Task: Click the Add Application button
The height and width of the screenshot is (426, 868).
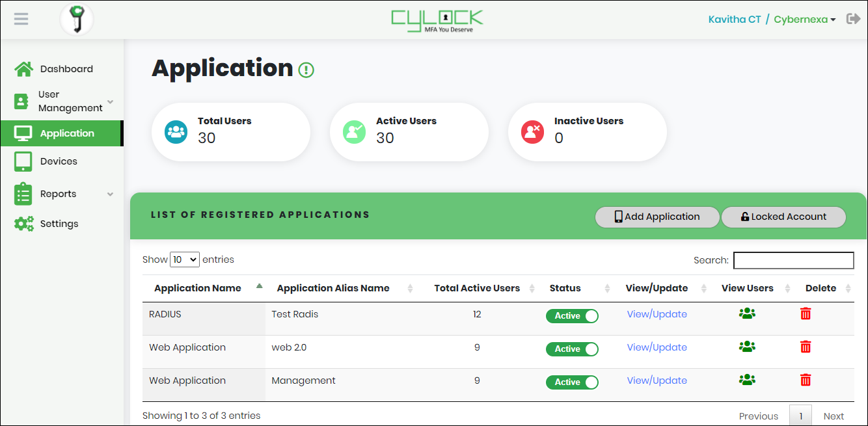Action: click(x=657, y=217)
